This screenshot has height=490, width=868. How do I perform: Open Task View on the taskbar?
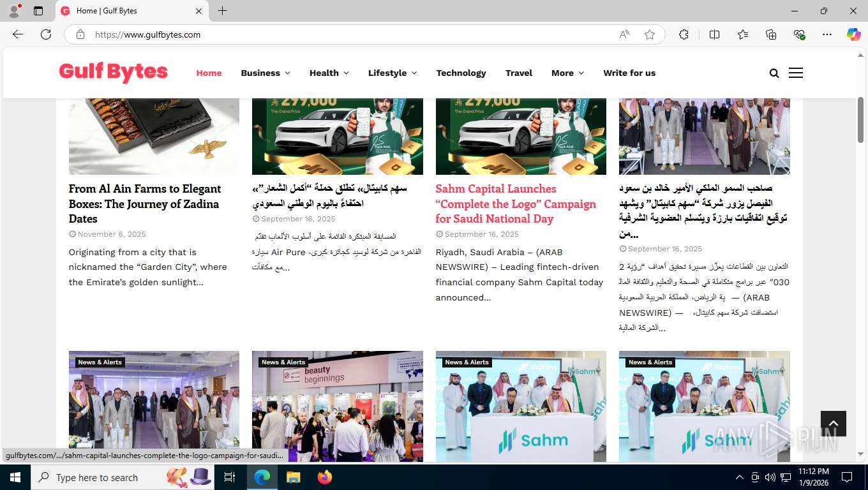click(x=230, y=477)
